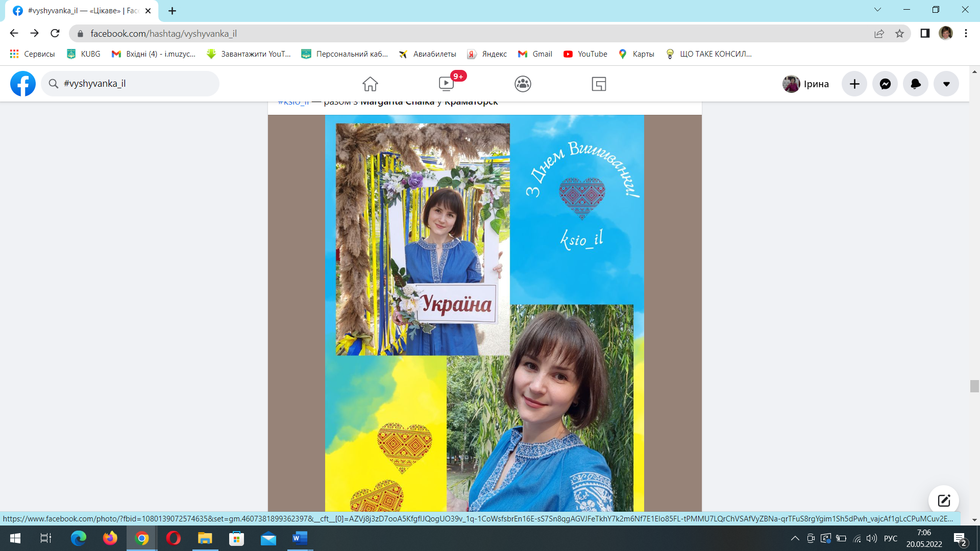This screenshot has width=980, height=551.
Task: Click the new message compose icon
Action: pos(943,500)
